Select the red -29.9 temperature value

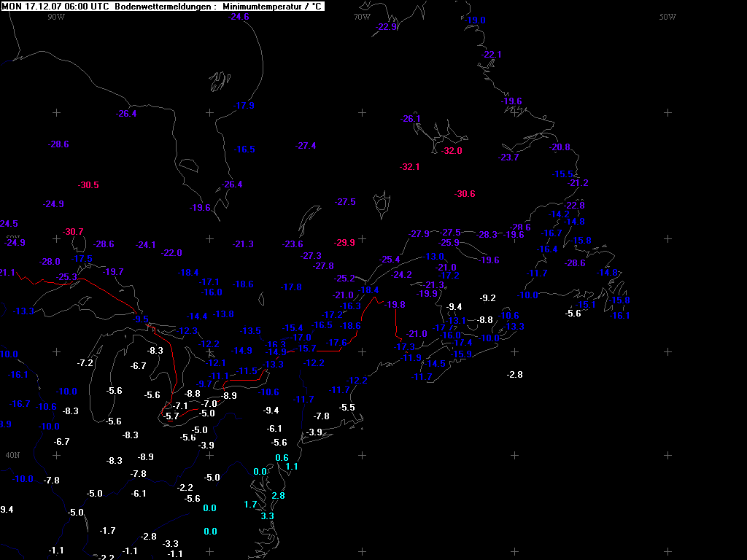coord(344,243)
